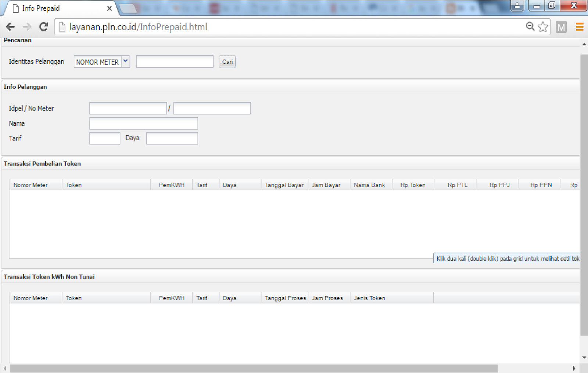Bookmark this page with the star icon

point(543,27)
